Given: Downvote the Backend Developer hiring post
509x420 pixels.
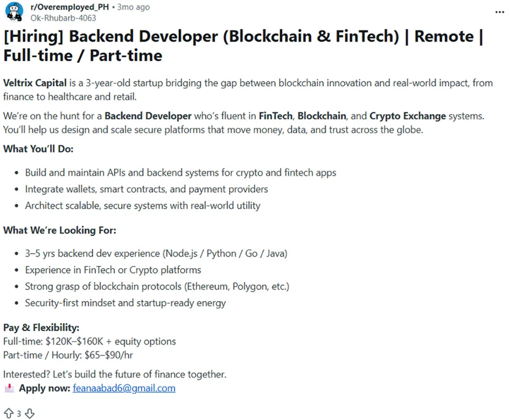Looking at the screenshot, I should 30,413.
